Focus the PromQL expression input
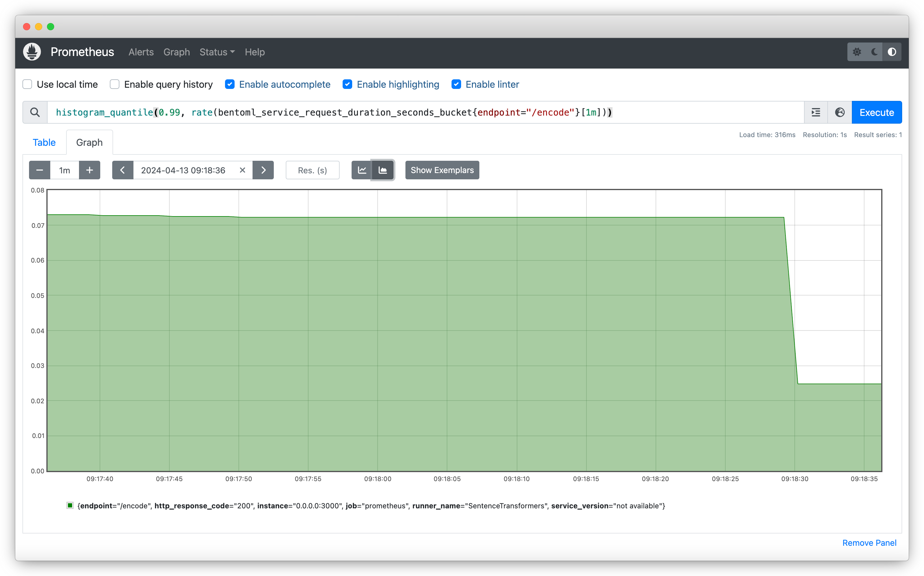The width and height of the screenshot is (924, 576). [425, 112]
